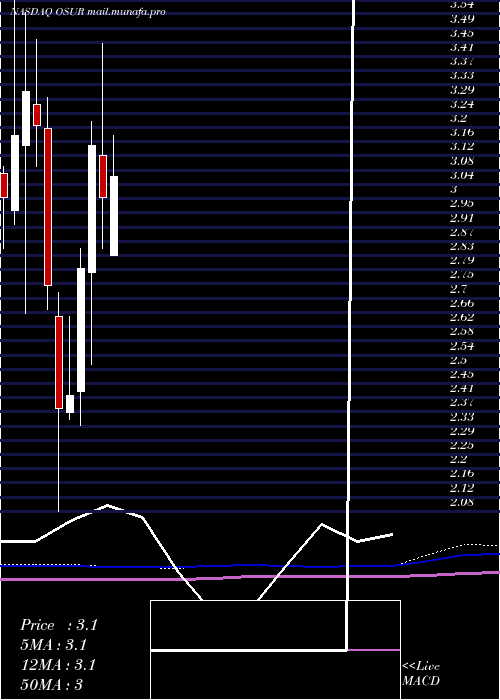Click the blue 12MA line

point(250,565)
